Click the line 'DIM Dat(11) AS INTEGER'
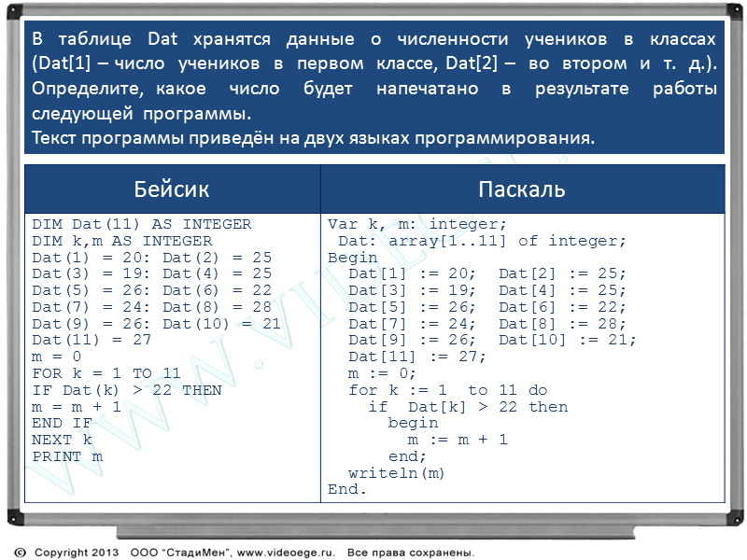747x560 pixels. tap(142, 224)
